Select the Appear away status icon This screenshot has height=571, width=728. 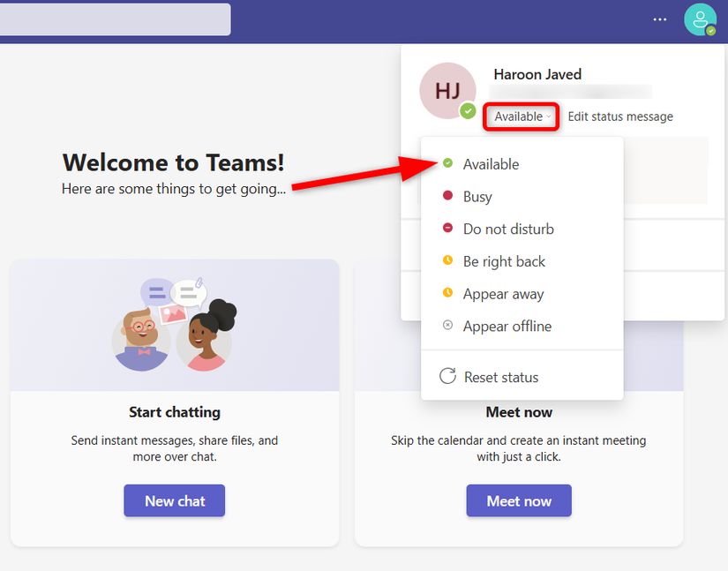pos(448,293)
